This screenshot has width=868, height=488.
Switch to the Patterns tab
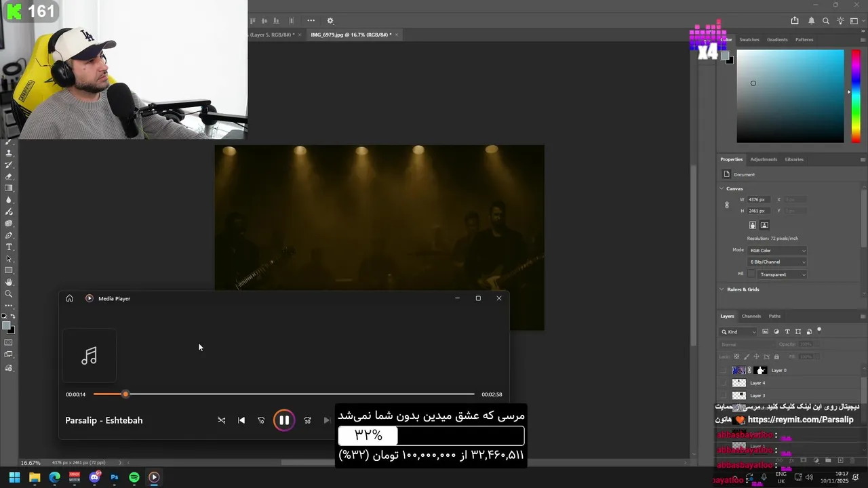click(804, 39)
